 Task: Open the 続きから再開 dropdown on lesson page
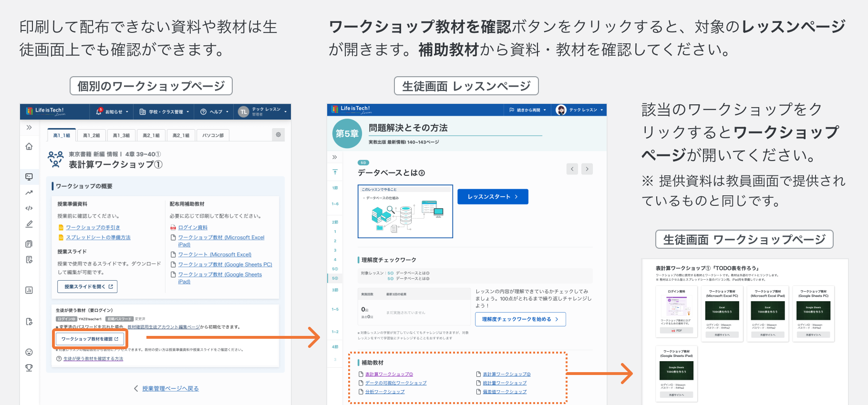point(527,110)
